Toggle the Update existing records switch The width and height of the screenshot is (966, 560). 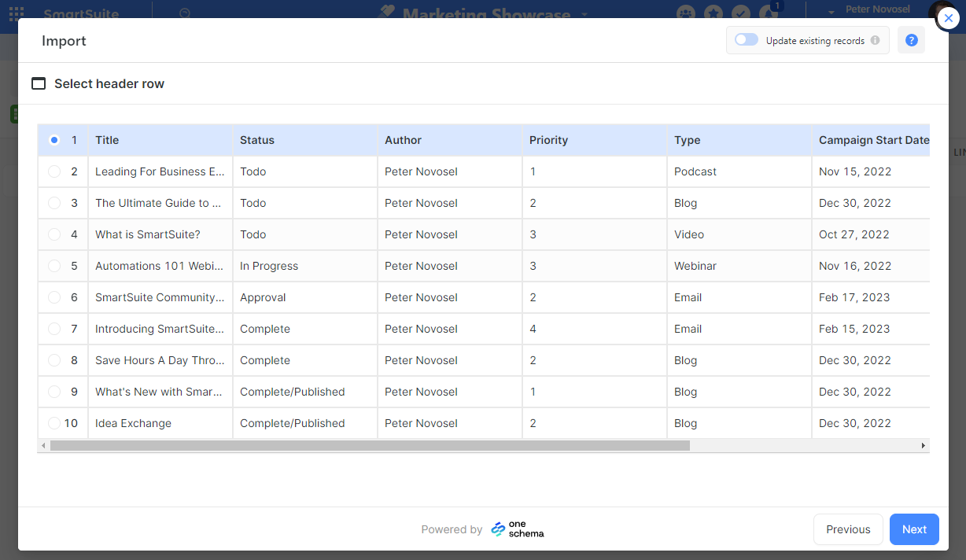[746, 40]
